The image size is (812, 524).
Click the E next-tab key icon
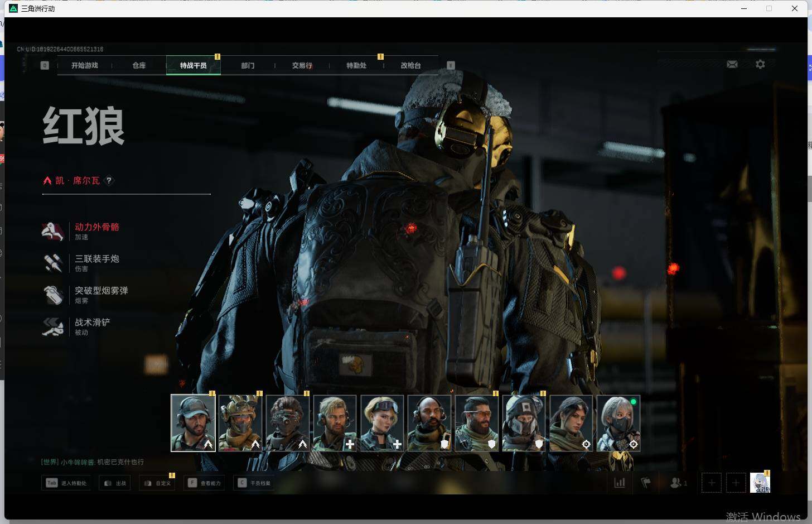tap(451, 65)
